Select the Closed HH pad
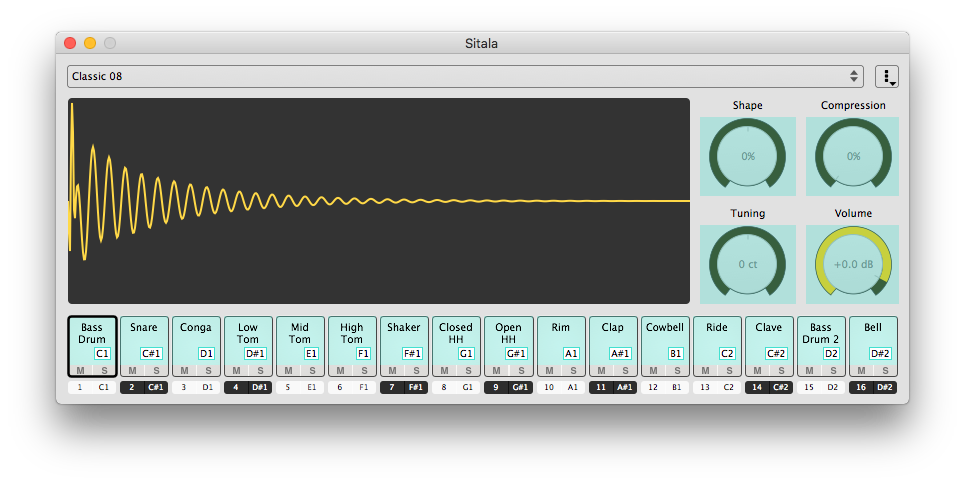 tap(456, 340)
